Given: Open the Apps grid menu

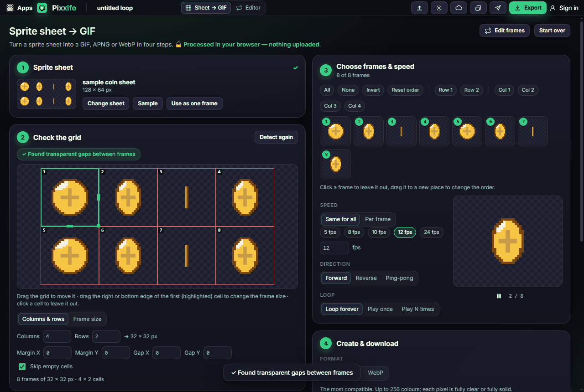Looking at the screenshot, I should 19,8.
